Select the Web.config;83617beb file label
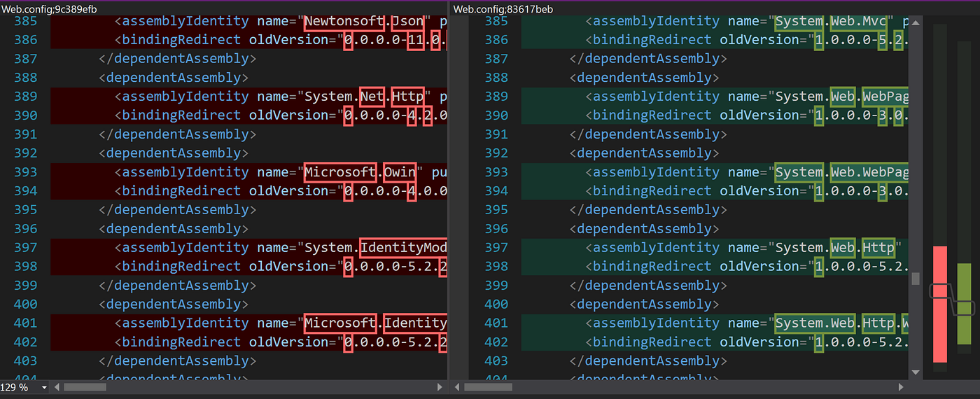 (x=503, y=9)
